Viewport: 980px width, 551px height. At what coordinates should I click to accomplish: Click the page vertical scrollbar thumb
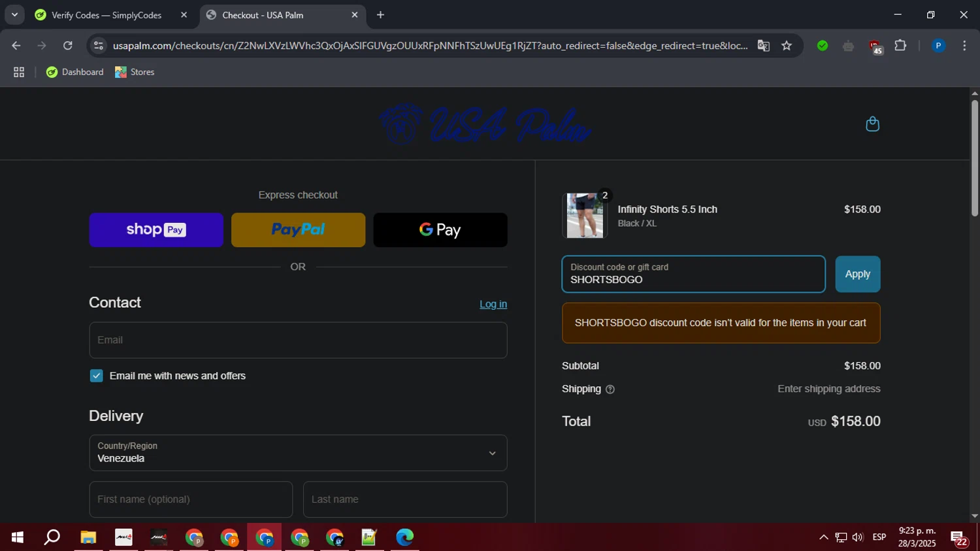tap(974, 158)
